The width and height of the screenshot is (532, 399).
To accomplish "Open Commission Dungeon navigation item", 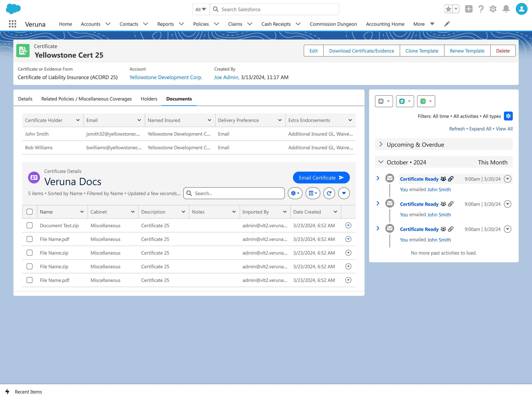I will point(333,24).
